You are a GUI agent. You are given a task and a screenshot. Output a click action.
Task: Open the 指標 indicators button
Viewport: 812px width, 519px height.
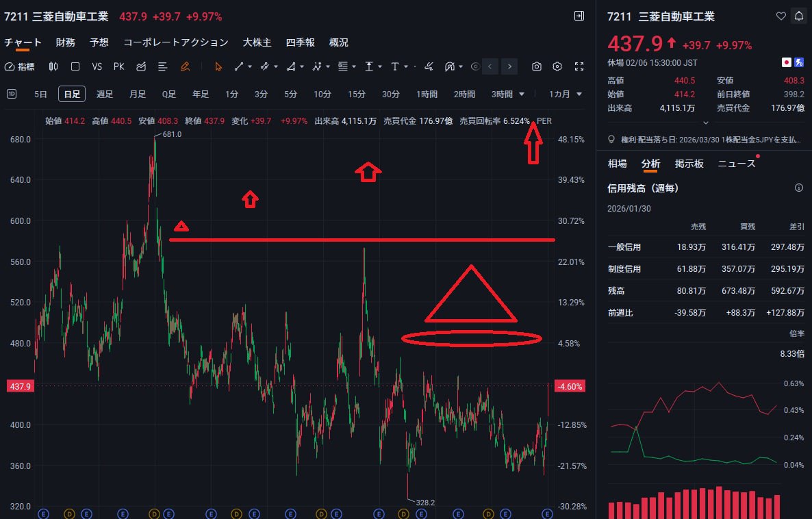coord(20,67)
